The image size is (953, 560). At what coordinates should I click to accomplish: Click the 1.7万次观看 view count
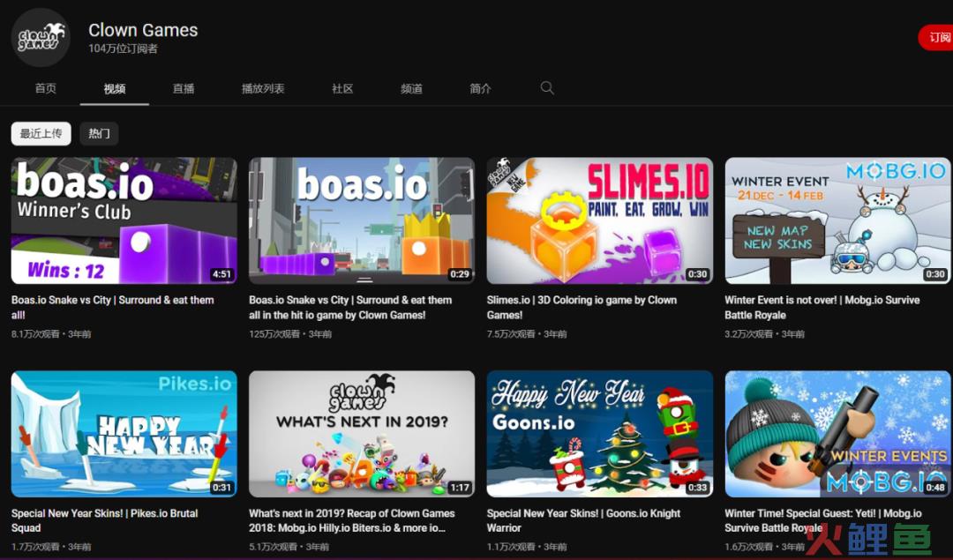[x=35, y=548]
